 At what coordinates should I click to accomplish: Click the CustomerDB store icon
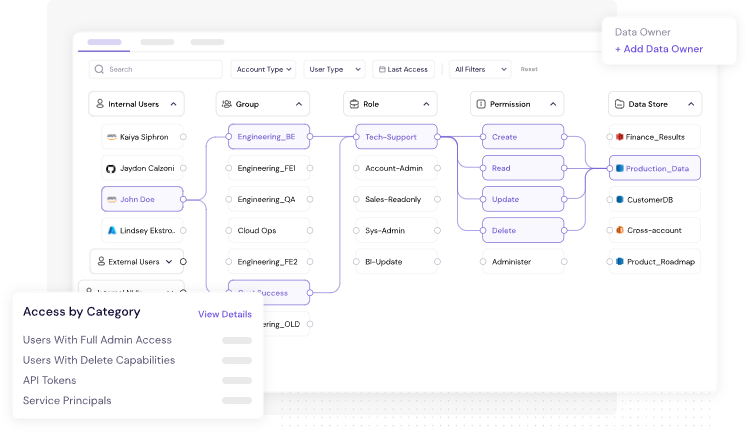click(620, 199)
